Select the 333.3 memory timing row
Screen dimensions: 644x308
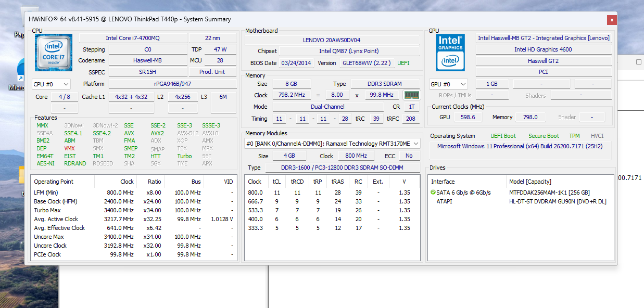[x=332, y=228]
